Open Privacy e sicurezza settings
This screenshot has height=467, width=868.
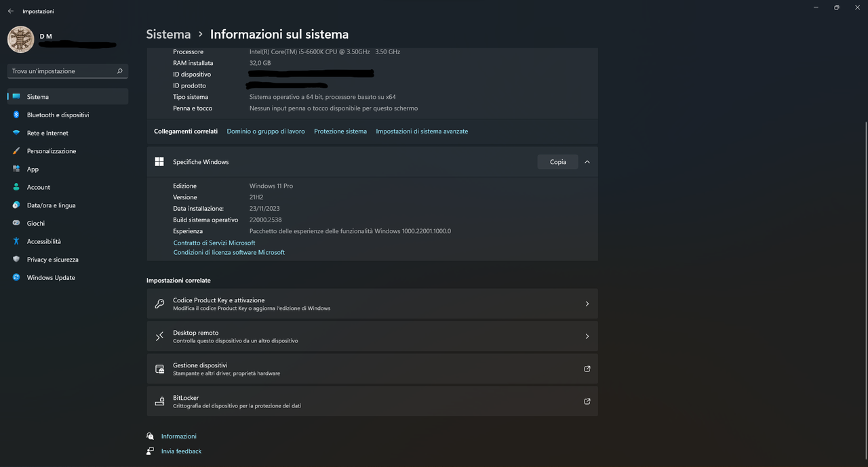click(68, 260)
